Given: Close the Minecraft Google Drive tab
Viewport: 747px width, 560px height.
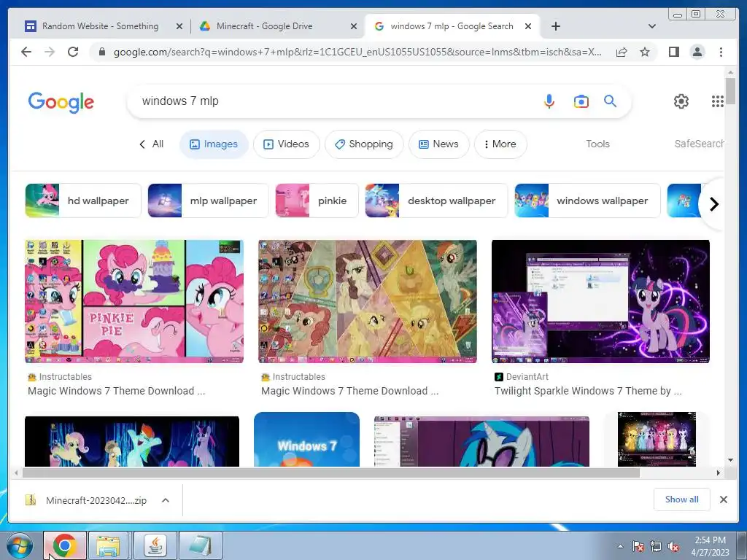Looking at the screenshot, I should coord(354,26).
